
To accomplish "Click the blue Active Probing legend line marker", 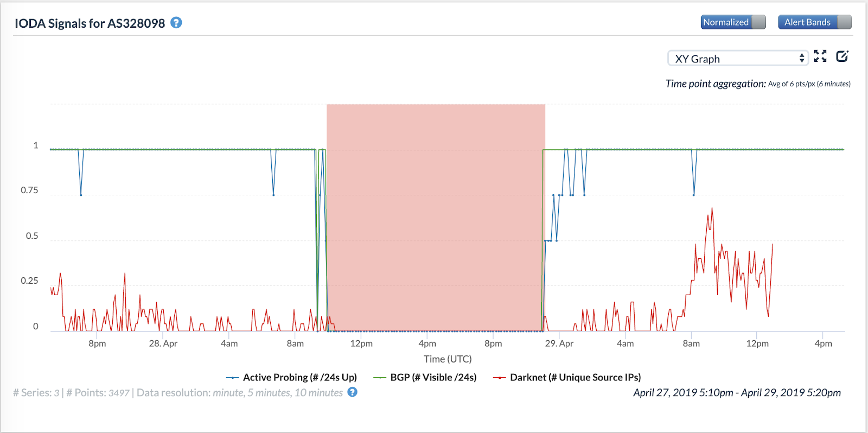I will pyautogui.click(x=232, y=378).
